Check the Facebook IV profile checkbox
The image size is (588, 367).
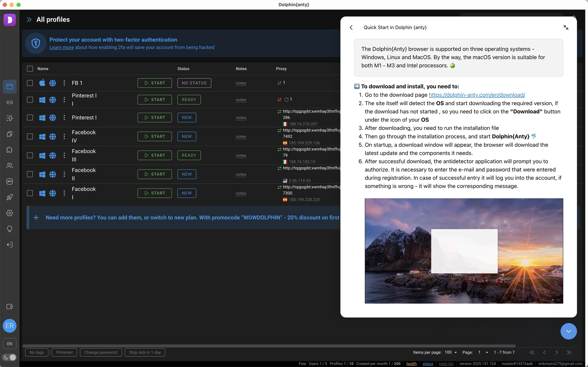[x=30, y=136]
